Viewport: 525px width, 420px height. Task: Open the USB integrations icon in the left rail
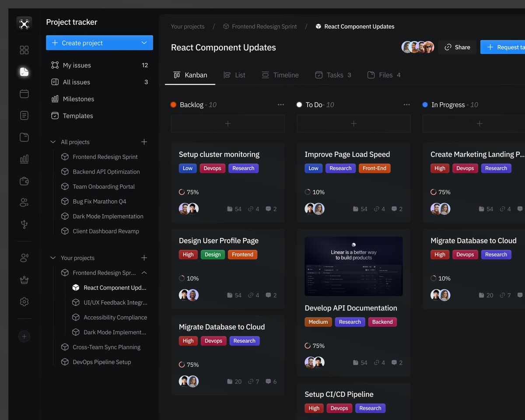tap(24, 224)
